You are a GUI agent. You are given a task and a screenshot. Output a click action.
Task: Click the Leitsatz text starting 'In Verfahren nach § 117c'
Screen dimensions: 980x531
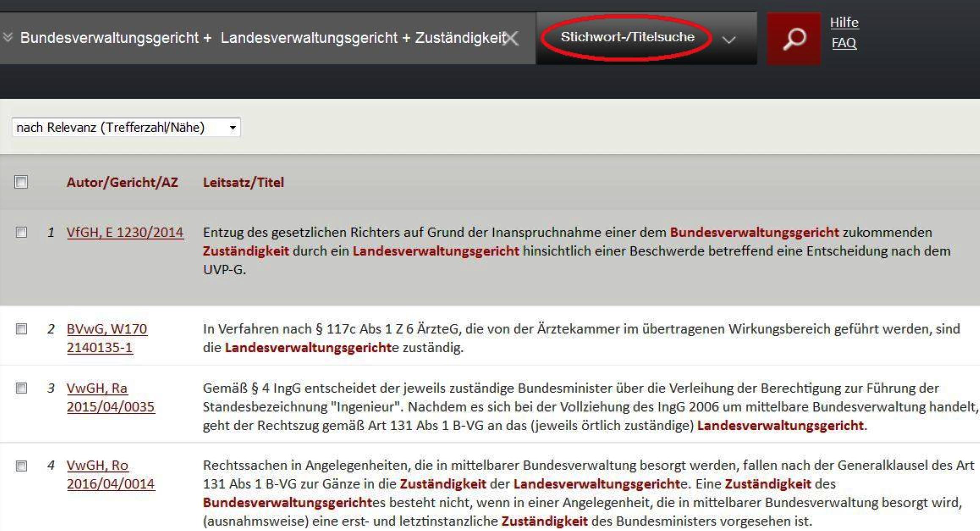coord(581,338)
